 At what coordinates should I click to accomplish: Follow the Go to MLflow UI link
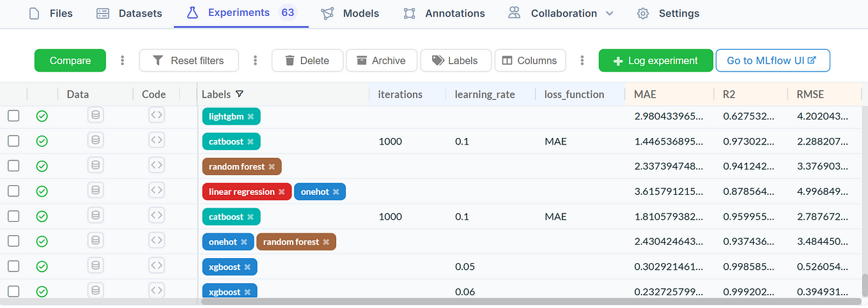pos(773,61)
